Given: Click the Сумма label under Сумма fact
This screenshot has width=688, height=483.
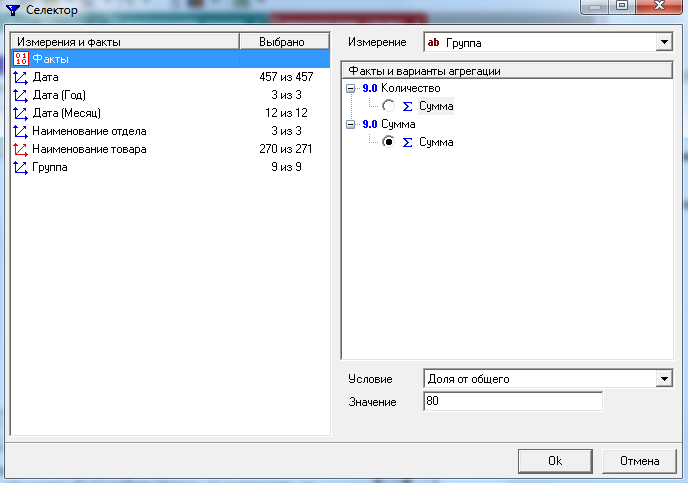Looking at the screenshot, I should tap(436, 142).
